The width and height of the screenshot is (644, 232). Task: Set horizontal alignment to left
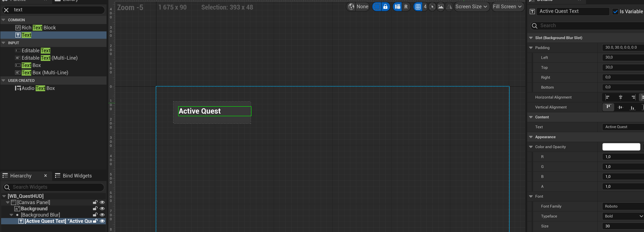click(x=607, y=97)
